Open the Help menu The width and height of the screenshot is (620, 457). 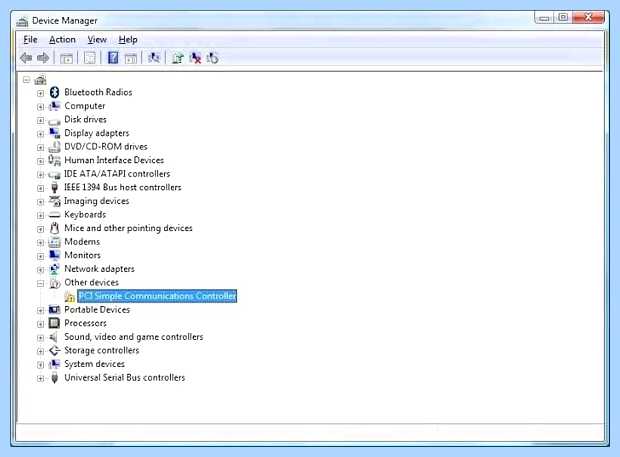pyautogui.click(x=128, y=40)
